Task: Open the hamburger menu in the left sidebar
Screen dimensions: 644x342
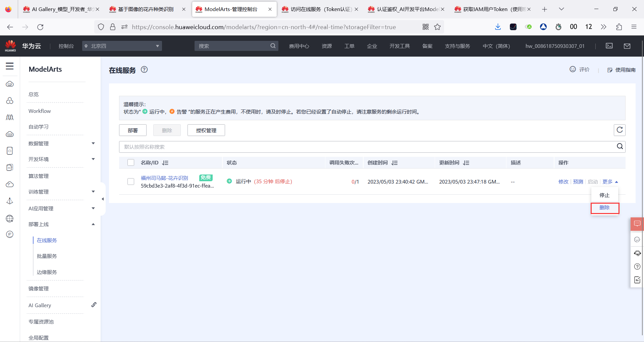Action: pos(9,66)
